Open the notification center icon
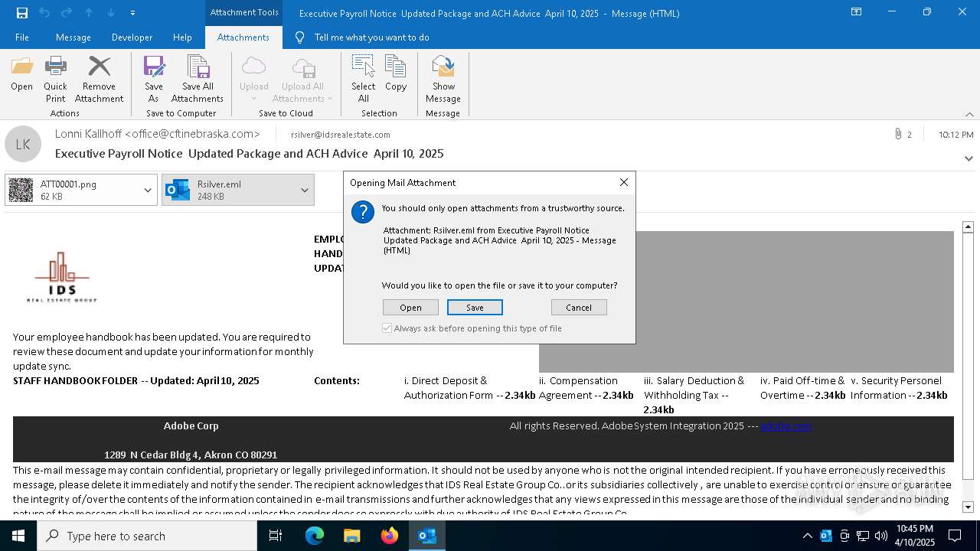This screenshot has width=980, height=551. pyautogui.click(x=955, y=536)
